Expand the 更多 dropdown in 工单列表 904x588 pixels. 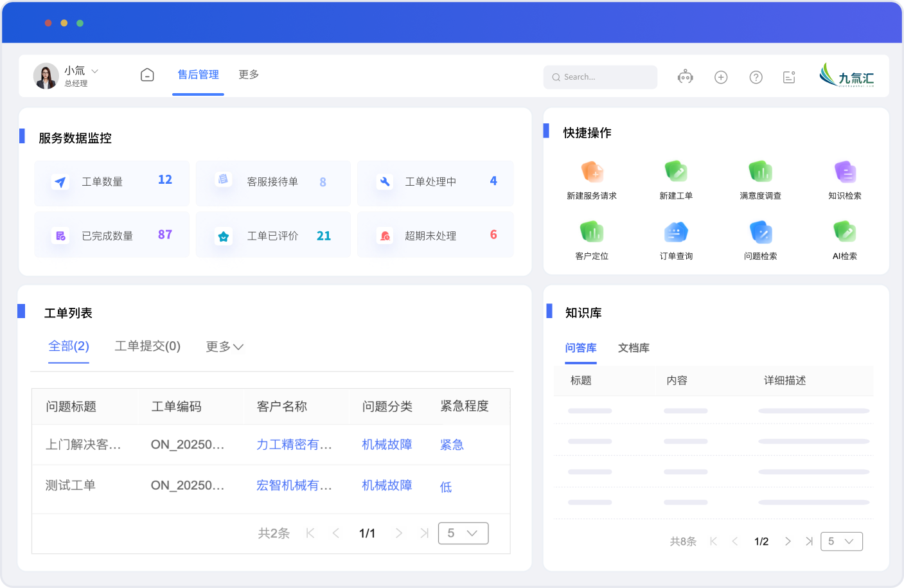[224, 347]
